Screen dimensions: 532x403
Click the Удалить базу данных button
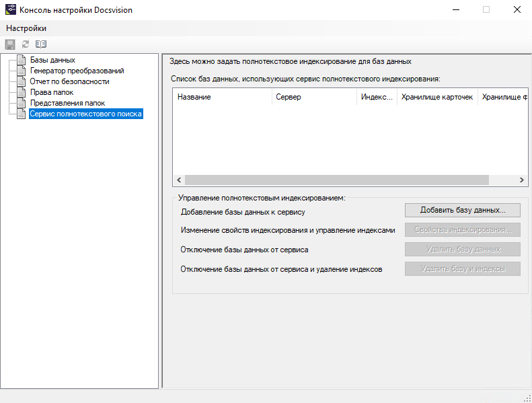coord(463,249)
